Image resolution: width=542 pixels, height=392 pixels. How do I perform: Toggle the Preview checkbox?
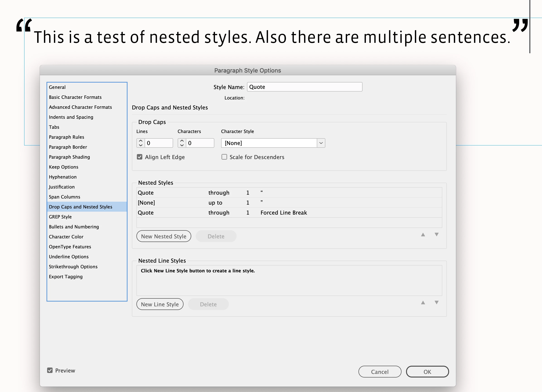[50, 370]
